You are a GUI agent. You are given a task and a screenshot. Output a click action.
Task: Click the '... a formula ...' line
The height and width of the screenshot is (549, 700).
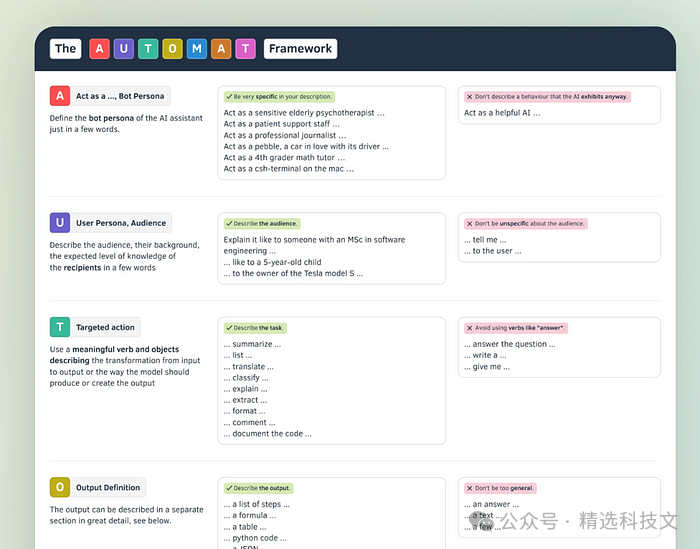click(250, 516)
